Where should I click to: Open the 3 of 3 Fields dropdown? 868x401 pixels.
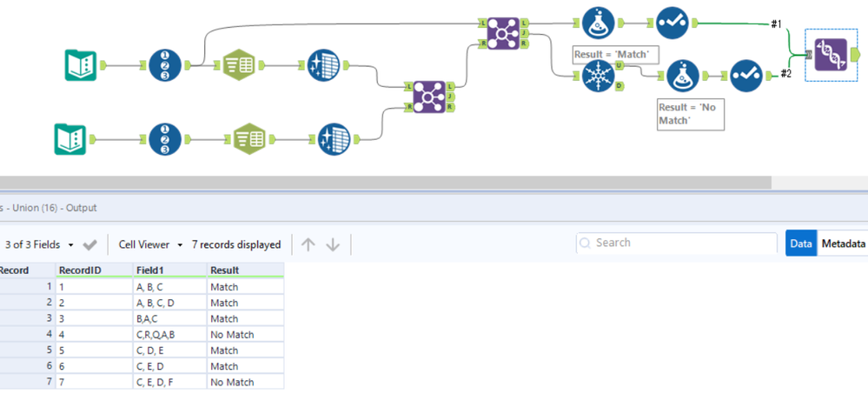[x=40, y=244]
